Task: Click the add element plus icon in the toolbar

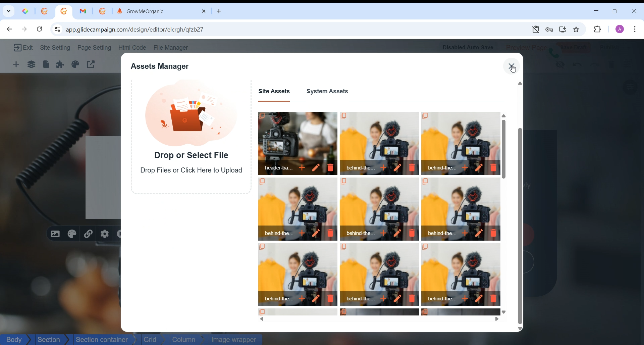Action: (x=16, y=65)
